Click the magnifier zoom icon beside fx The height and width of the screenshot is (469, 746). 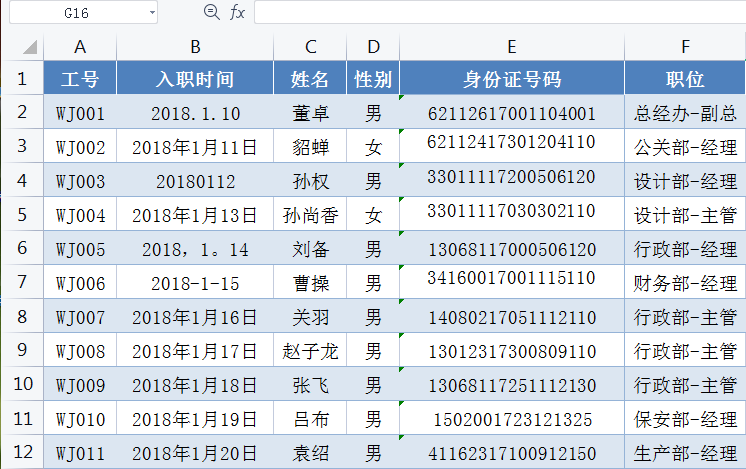point(211,12)
